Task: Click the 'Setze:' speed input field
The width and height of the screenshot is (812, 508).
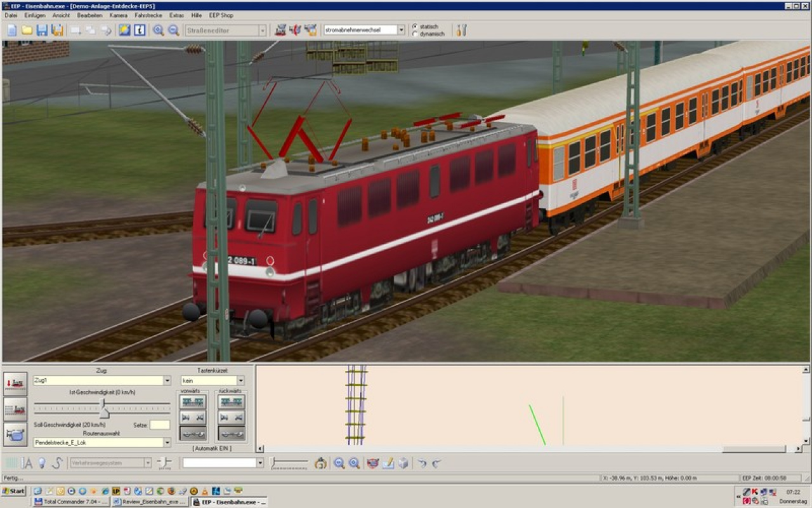Action: pos(160,425)
